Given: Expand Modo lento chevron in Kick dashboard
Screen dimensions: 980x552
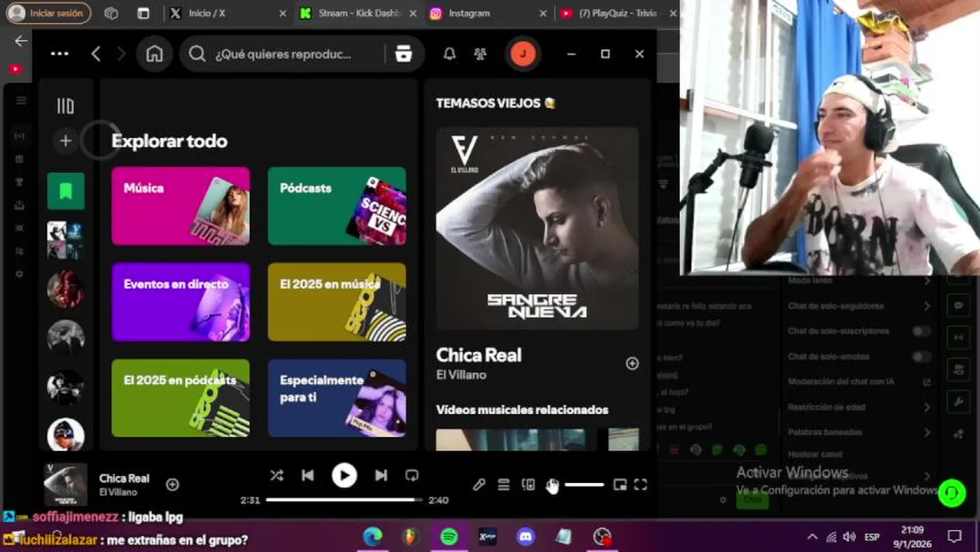Looking at the screenshot, I should 927,281.
